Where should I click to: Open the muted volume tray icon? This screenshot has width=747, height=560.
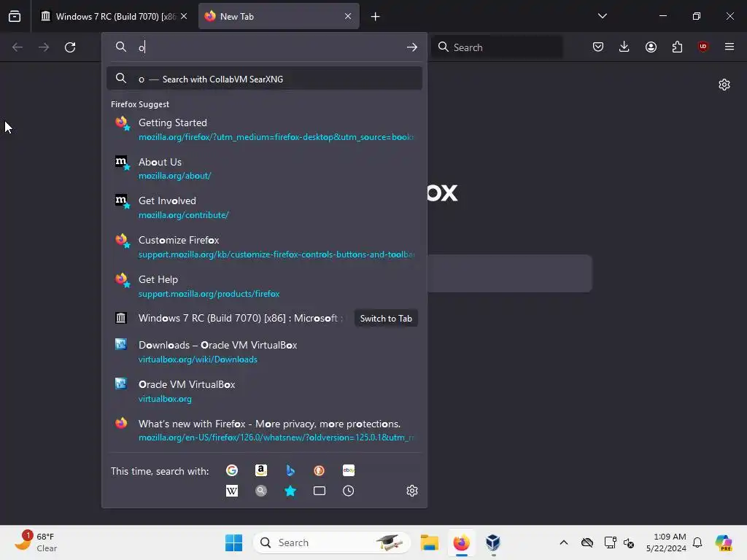(x=628, y=542)
